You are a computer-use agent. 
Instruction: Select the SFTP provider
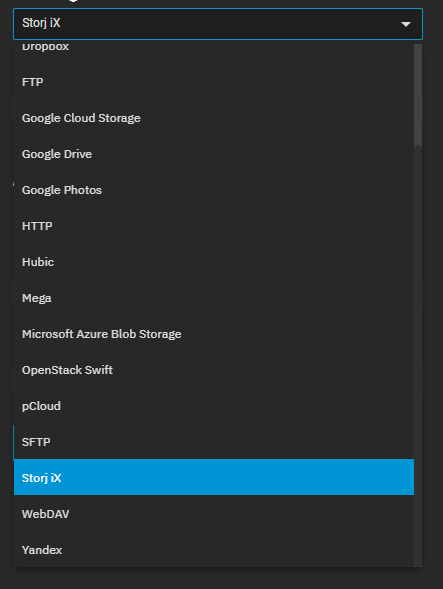[214, 442]
